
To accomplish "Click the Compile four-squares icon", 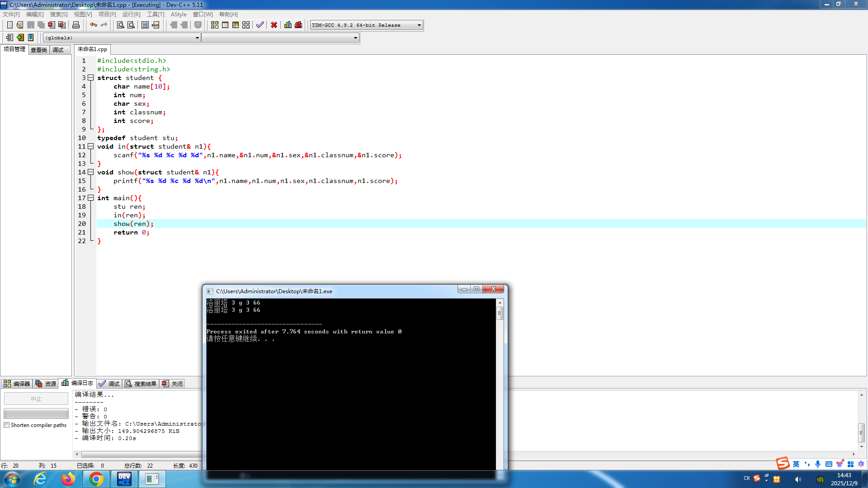I will 215,25.
